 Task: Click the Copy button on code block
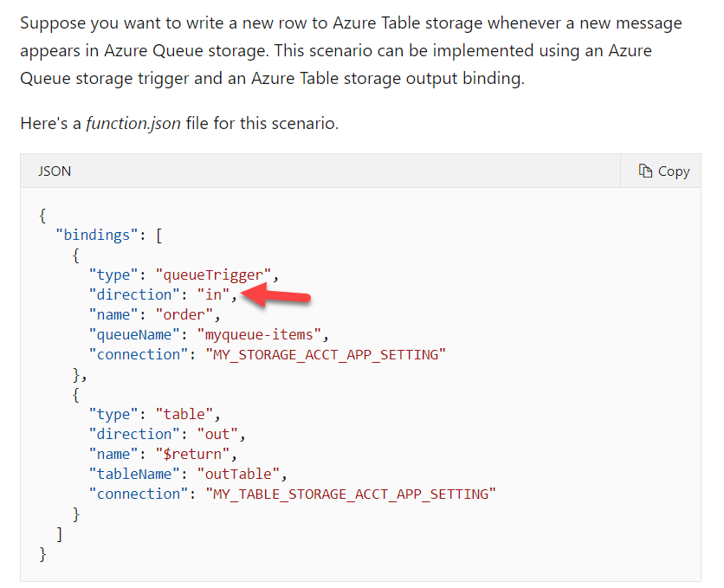click(x=661, y=171)
